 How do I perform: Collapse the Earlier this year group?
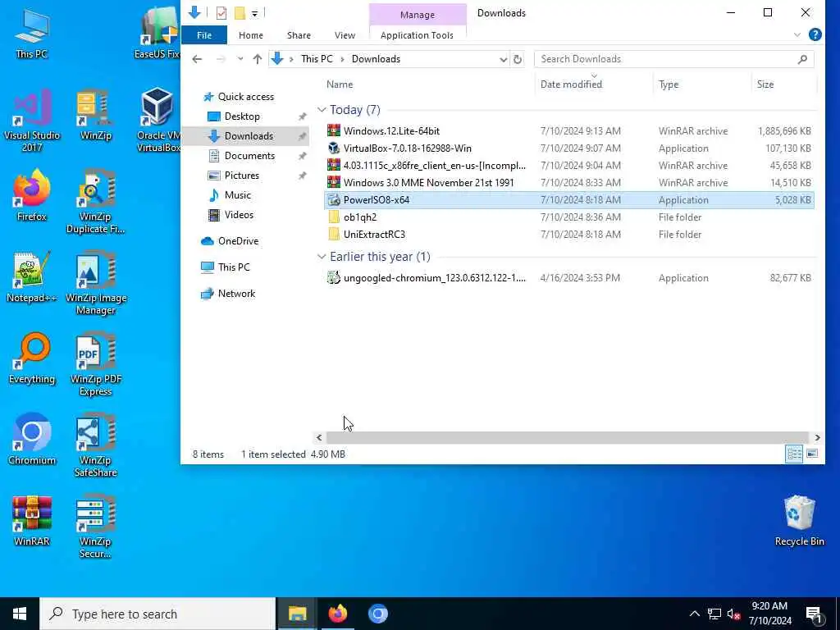(322, 257)
